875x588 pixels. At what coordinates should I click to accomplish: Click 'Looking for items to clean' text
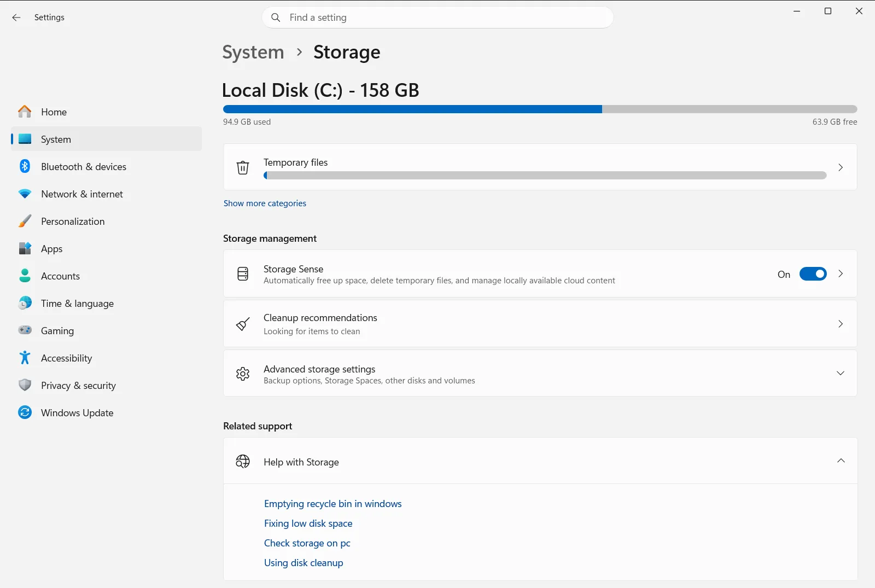click(x=312, y=331)
